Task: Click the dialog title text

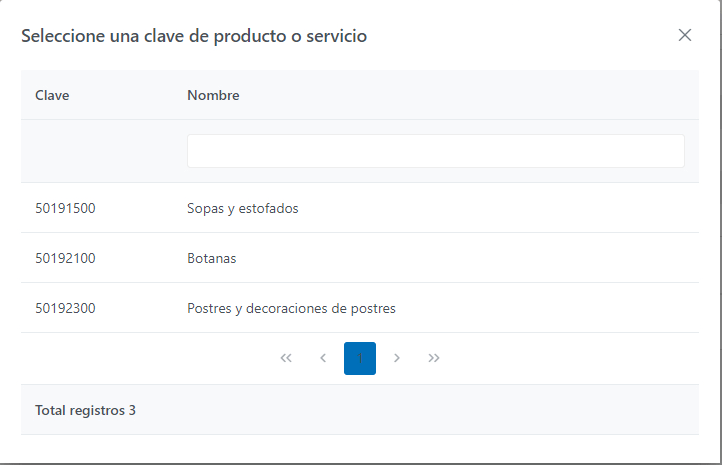Action: point(194,36)
